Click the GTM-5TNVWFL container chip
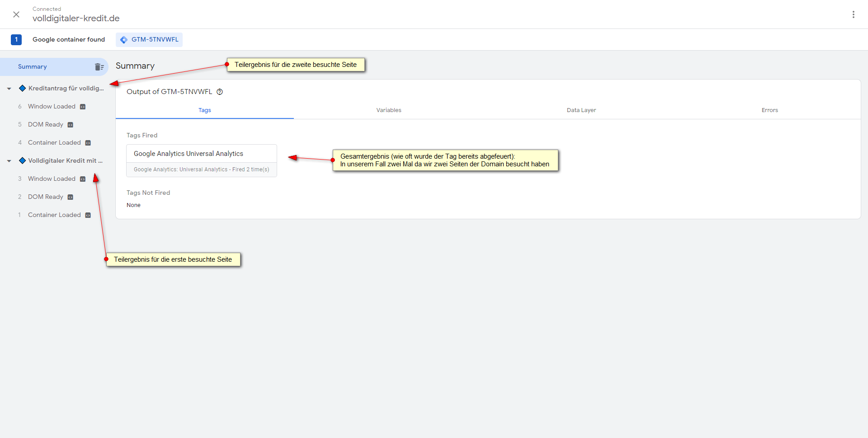 coord(149,40)
